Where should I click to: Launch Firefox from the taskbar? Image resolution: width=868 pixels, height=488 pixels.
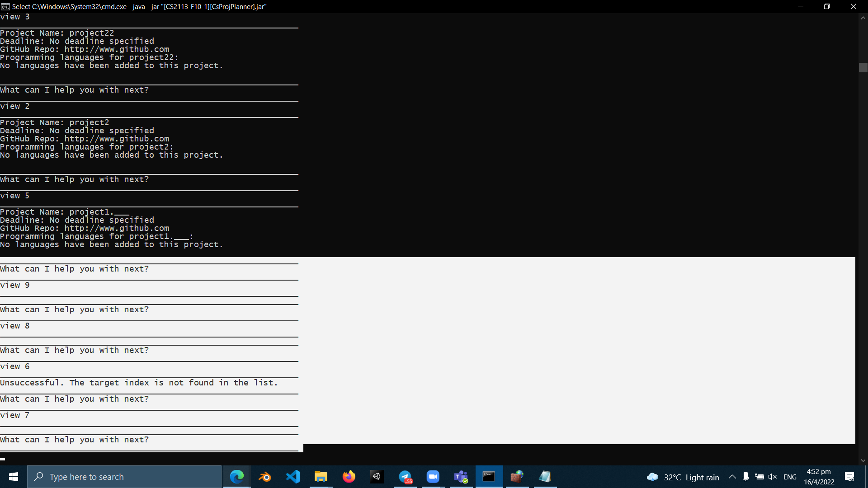click(349, 477)
